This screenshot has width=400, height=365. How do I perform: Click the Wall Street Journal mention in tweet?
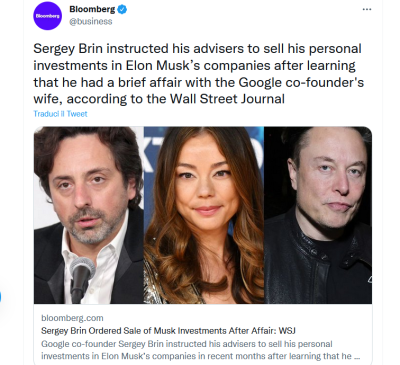click(x=227, y=99)
